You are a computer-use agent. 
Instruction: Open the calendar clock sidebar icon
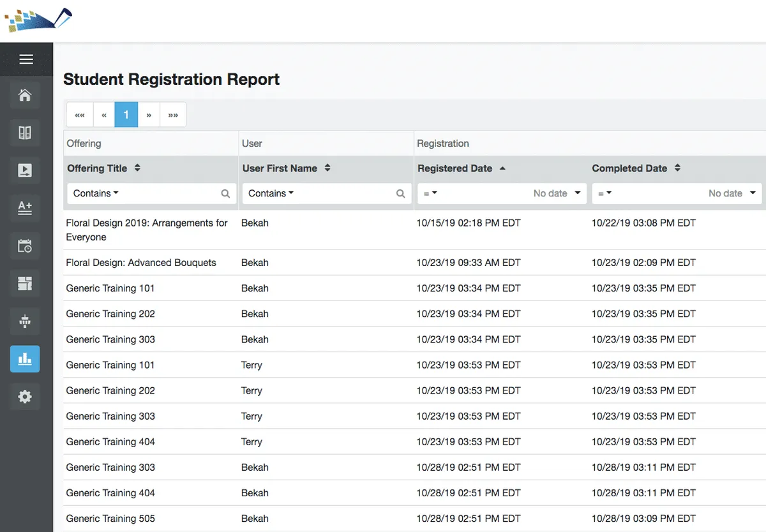[x=25, y=246]
